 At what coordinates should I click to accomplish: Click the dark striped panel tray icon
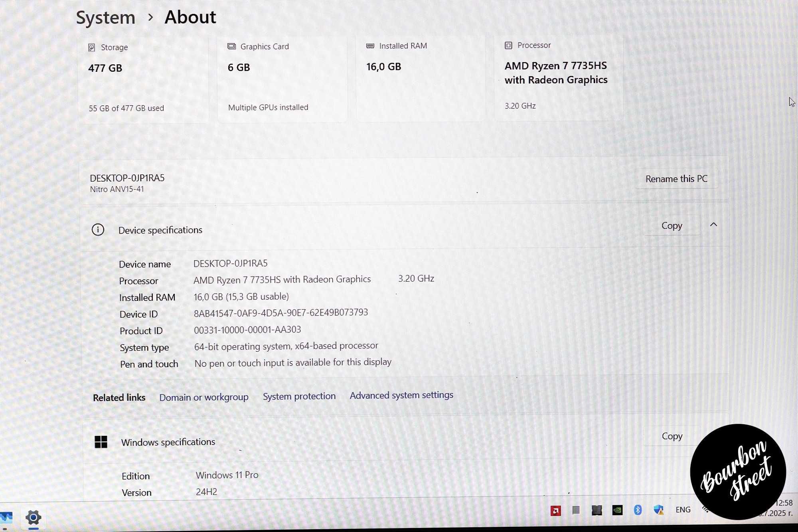tap(597, 510)
